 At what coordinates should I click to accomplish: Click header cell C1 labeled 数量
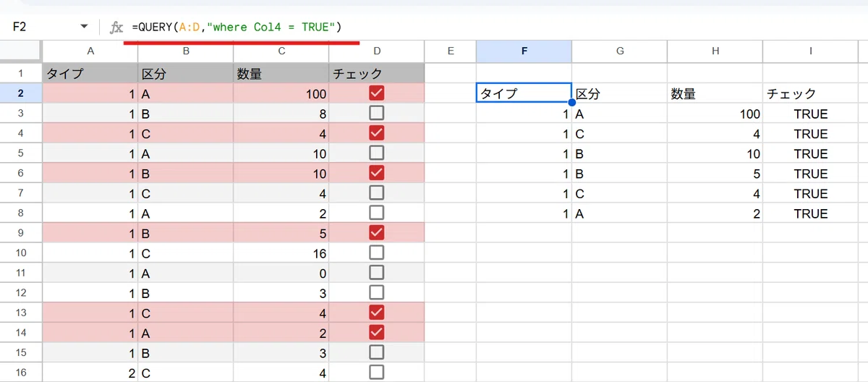coord(281,73)
